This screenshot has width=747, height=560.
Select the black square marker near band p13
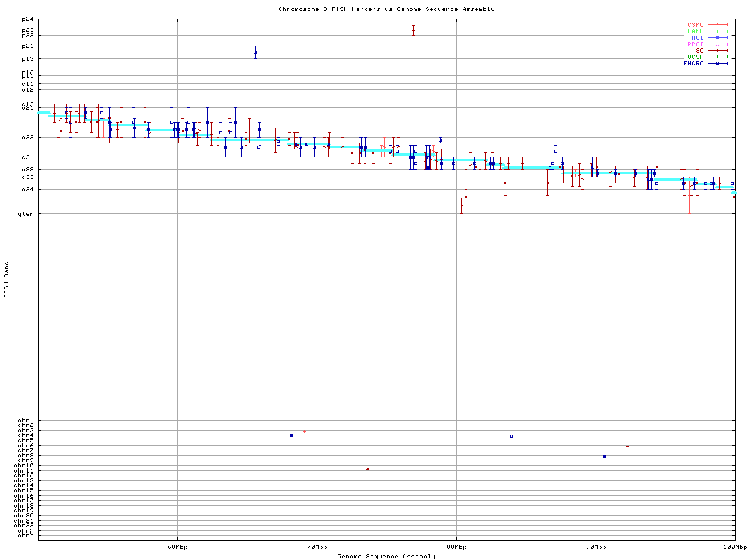click(255, 52)
